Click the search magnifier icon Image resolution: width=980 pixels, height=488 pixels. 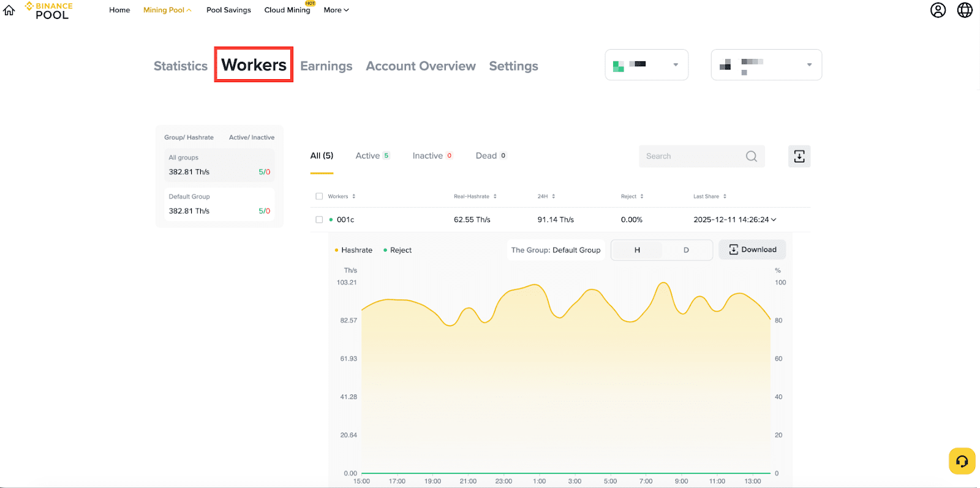point(752,156)
